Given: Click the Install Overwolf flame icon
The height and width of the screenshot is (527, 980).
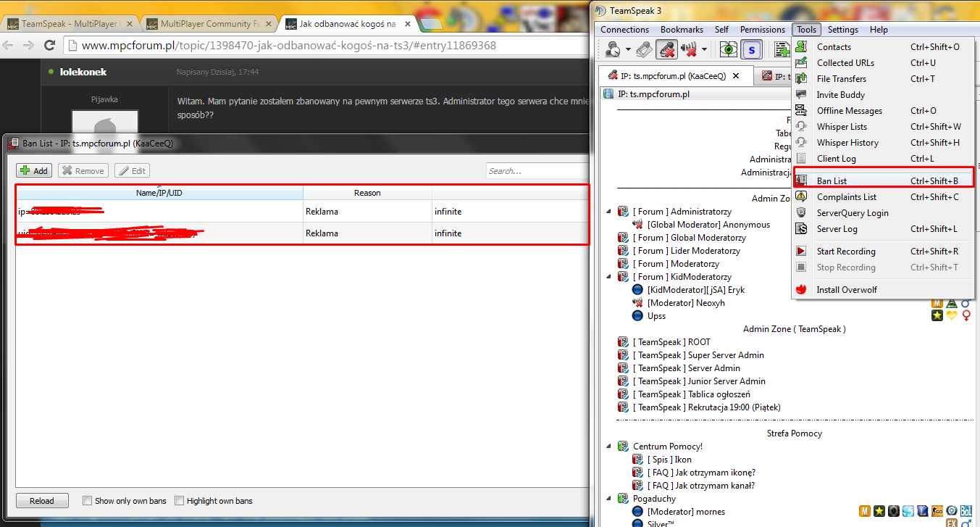Looking at the screenshot, I should pos(801,289).
